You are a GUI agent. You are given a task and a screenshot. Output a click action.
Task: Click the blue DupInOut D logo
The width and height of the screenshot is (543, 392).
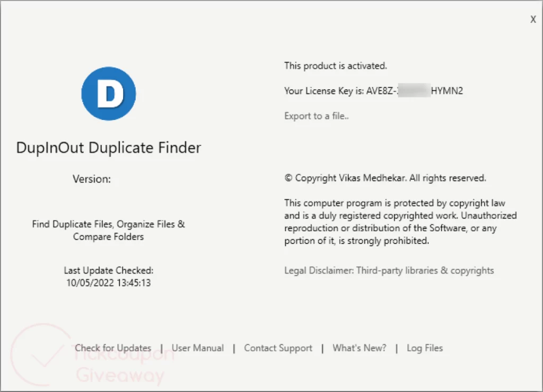109,94
